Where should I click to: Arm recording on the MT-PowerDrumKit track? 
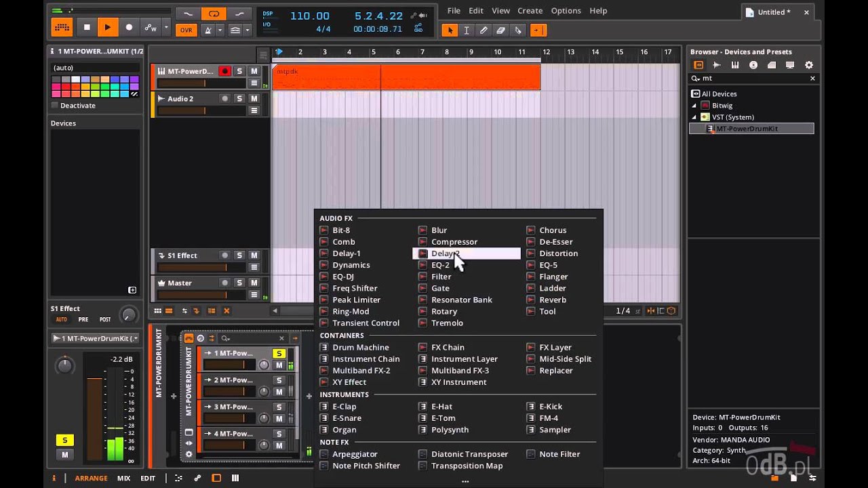pyautogui.click(x=224, y=71)
